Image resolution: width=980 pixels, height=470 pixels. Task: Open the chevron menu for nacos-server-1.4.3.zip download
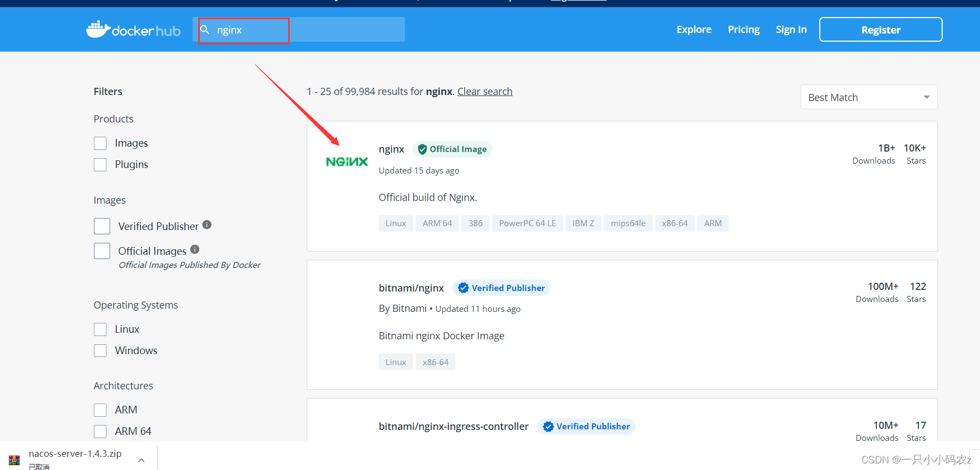coord(142,460)
